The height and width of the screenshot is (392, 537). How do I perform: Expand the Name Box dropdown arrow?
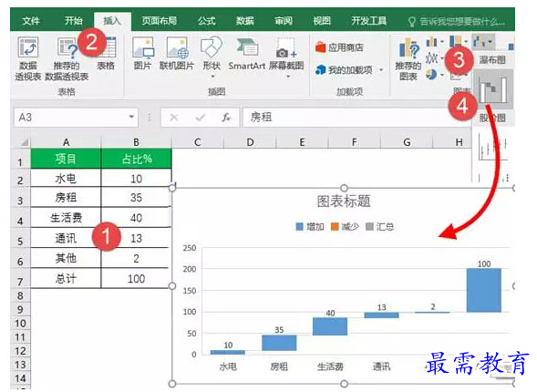[131, 117]
